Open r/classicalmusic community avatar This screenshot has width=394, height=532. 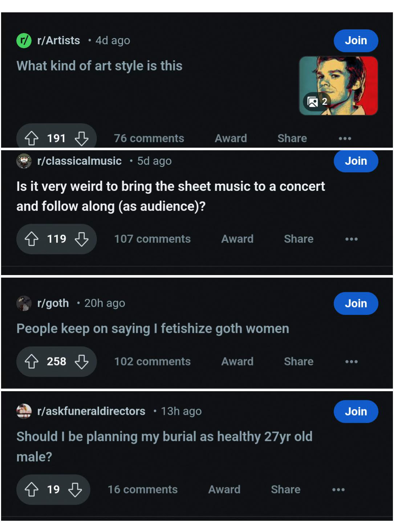pos(24,161)
